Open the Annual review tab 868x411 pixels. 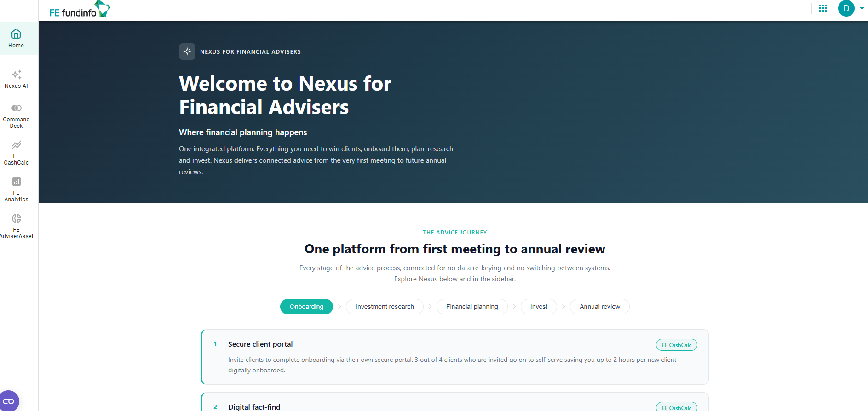tap(600, 307)
